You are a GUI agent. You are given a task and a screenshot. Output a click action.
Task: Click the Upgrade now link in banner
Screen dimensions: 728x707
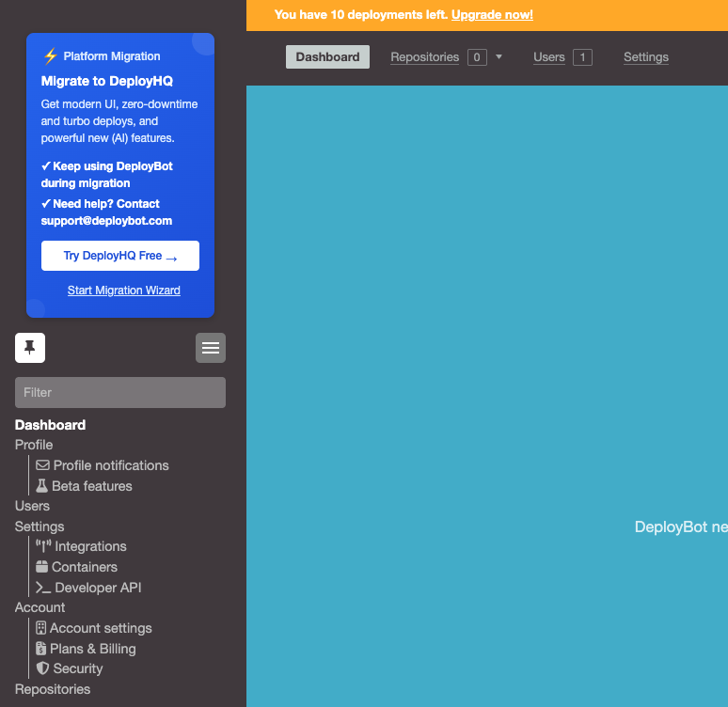492,15
